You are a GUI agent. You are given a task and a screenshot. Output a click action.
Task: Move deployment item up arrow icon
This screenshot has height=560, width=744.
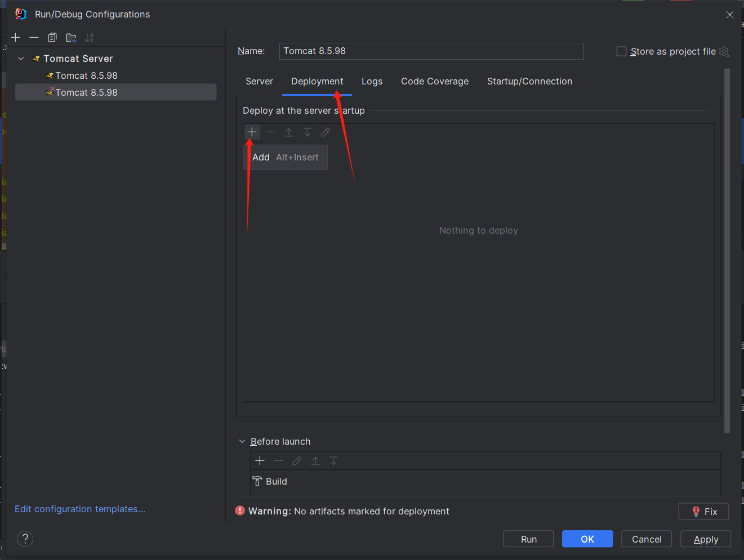[x=289, y=132]
